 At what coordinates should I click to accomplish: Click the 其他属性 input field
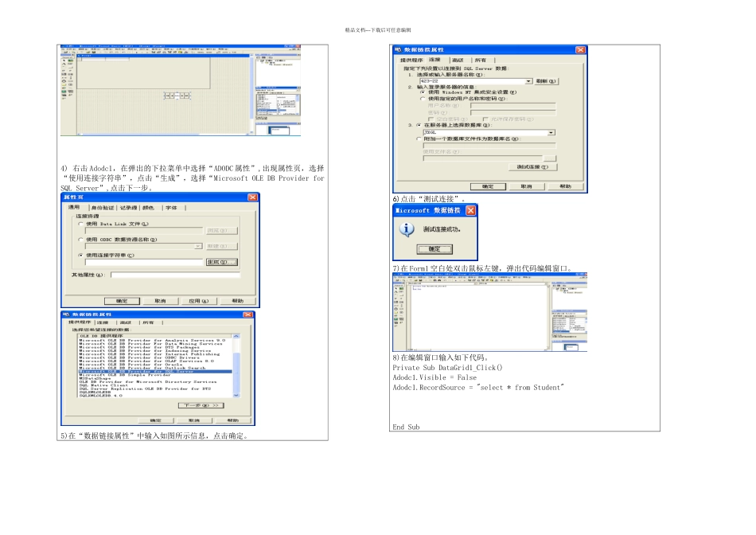(176, 275)
